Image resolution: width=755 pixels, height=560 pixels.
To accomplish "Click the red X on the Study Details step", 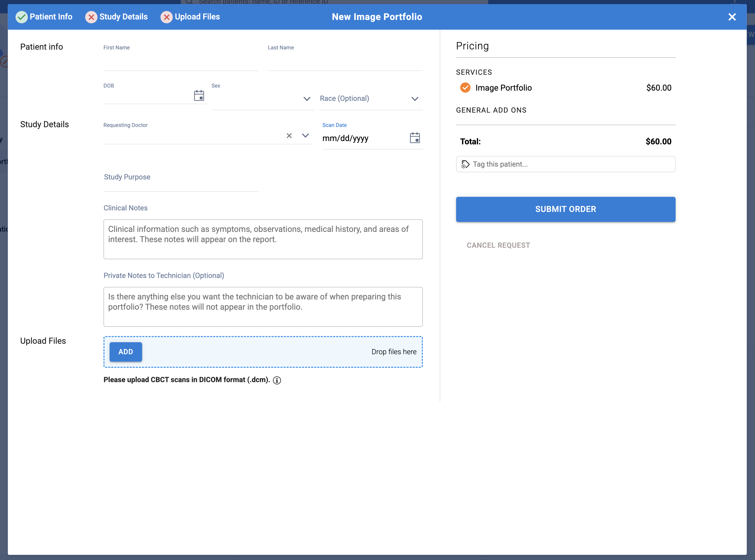I will [x=91, y=17].
